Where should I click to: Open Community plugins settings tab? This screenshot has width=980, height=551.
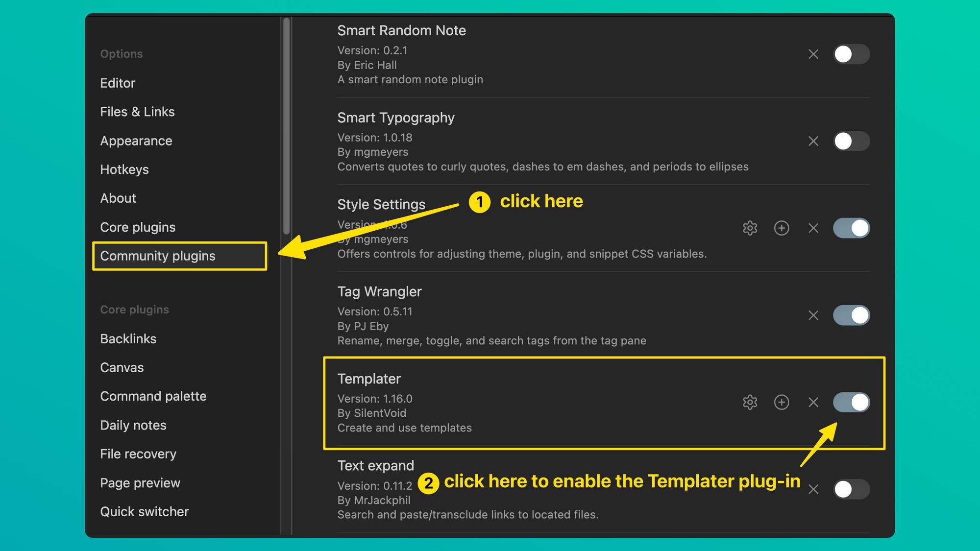coord(158,256)
